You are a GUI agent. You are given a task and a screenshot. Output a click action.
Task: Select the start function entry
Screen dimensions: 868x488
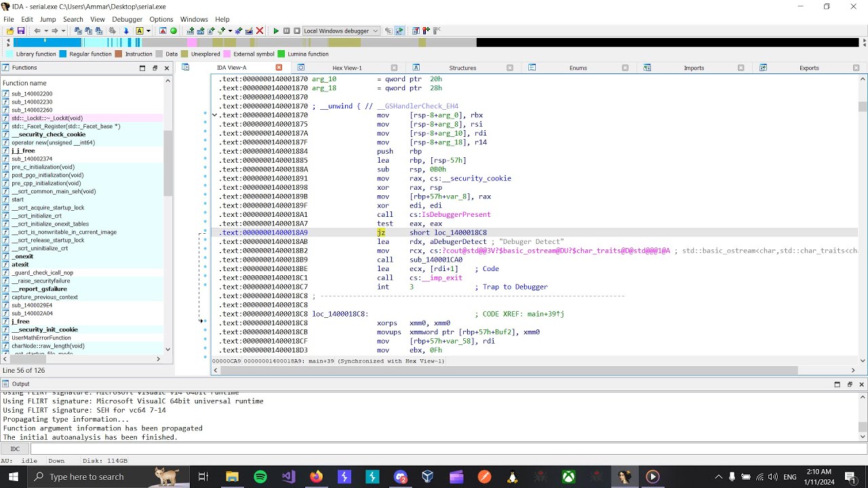click(x=82, y=199)
